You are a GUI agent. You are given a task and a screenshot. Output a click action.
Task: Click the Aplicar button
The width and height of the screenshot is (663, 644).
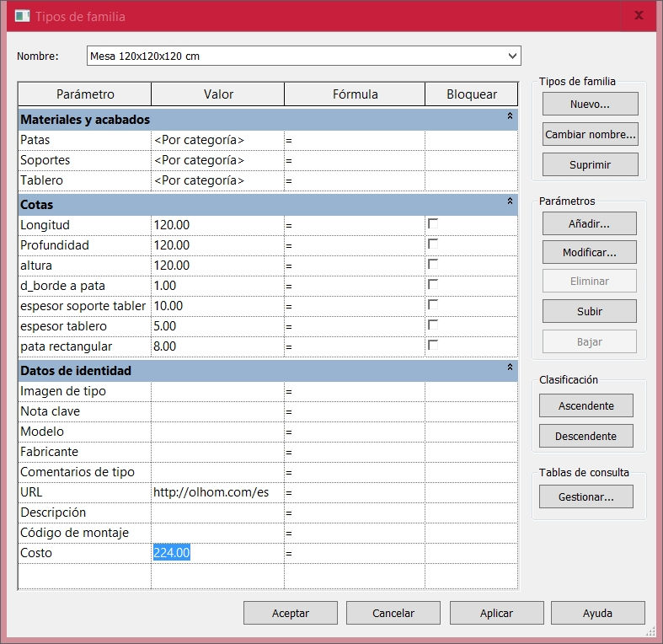click(x=496, y=613)
